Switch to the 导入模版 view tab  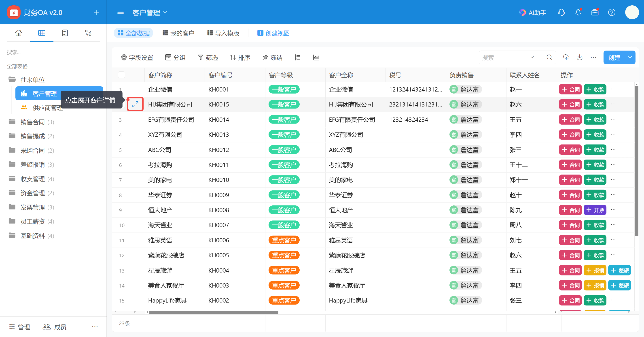223,33
